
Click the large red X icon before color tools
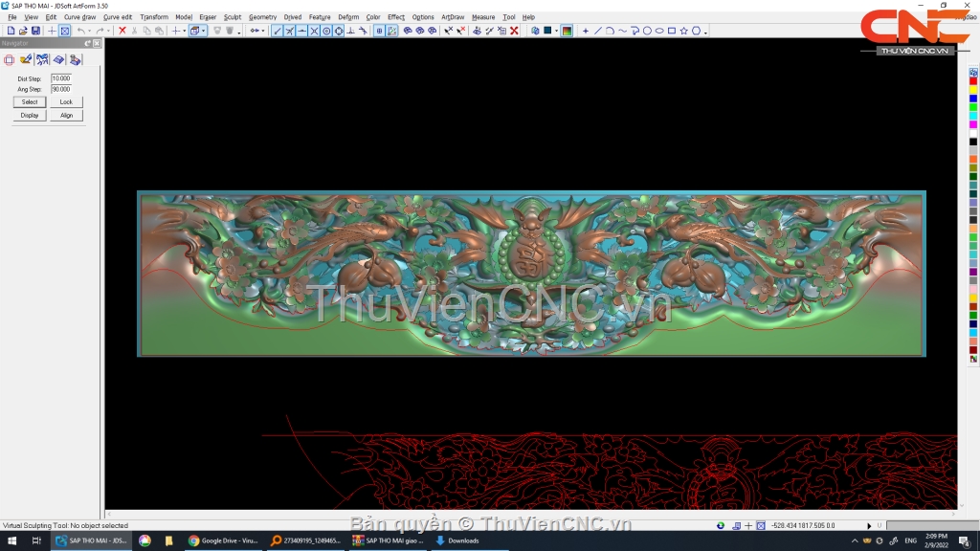coord(514,31)
